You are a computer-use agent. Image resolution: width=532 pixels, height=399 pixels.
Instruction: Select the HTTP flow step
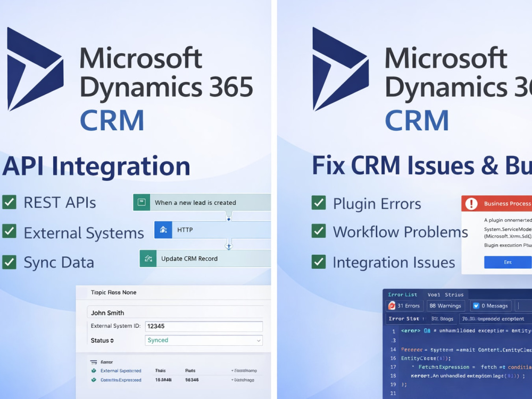pyautogui.click(x=213, y=230)
